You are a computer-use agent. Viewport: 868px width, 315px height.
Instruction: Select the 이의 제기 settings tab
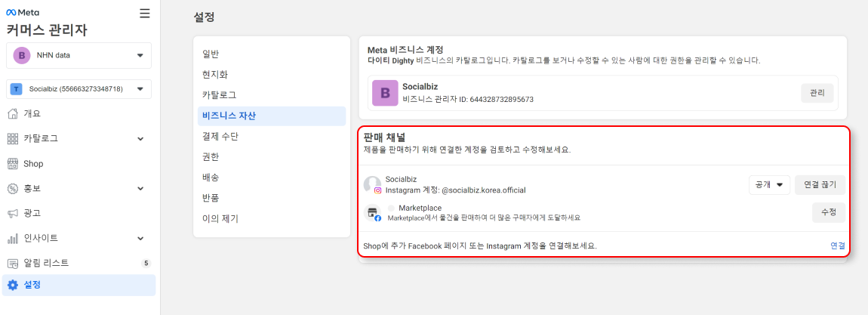[271, 218]
